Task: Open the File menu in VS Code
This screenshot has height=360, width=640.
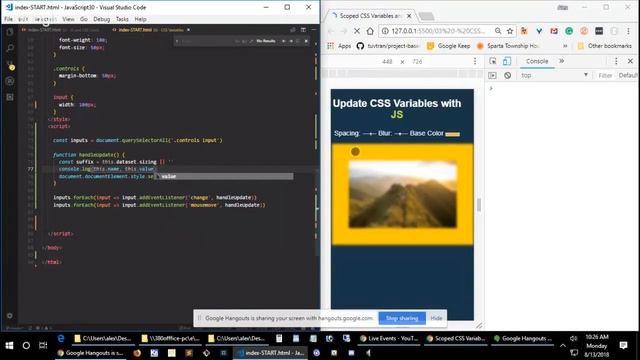Action: 9,19
